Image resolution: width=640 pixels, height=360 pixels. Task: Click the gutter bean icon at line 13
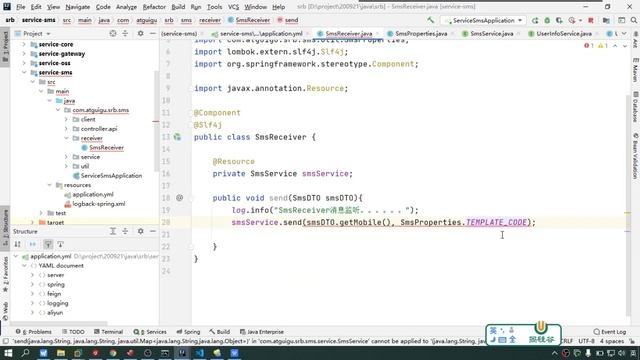[x=177, y=137]
